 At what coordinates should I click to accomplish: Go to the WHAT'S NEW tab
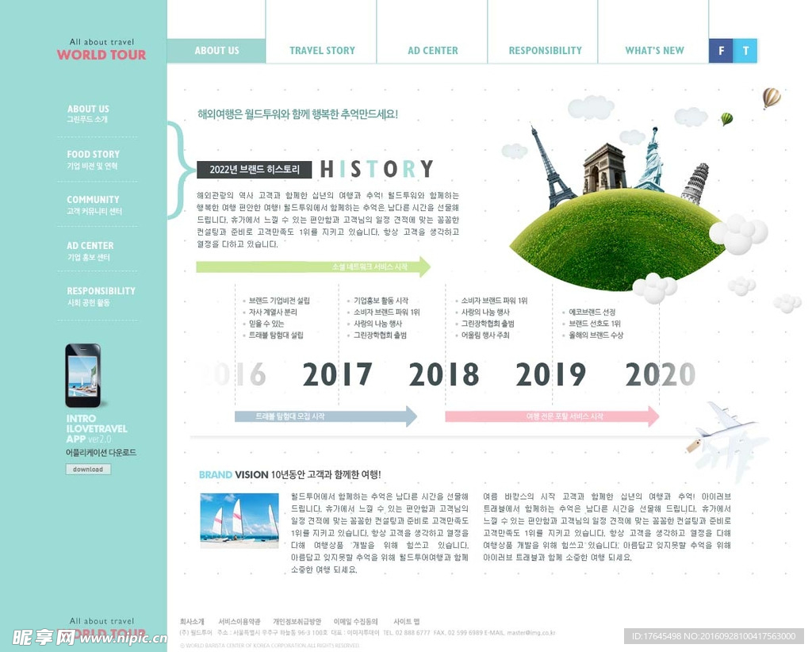pos(654,51)
